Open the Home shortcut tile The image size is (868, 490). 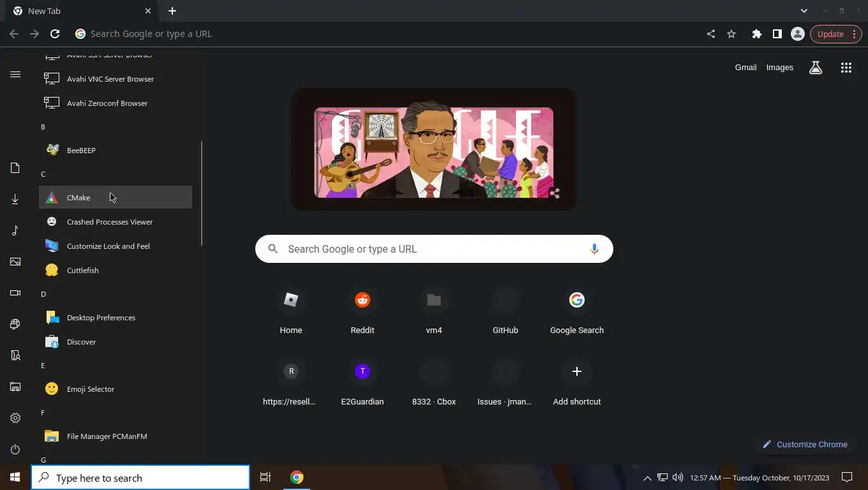point(291,311)
